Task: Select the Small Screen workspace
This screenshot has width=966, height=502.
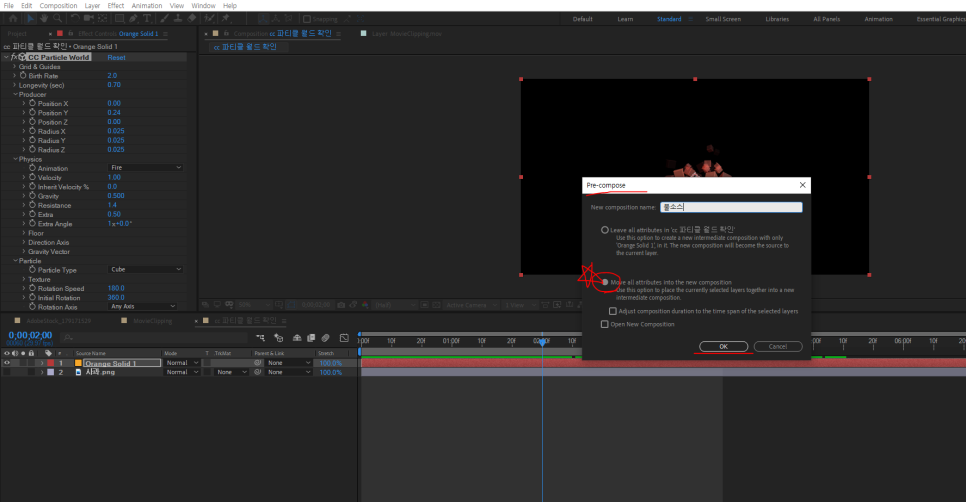Action: click(723, 19)
